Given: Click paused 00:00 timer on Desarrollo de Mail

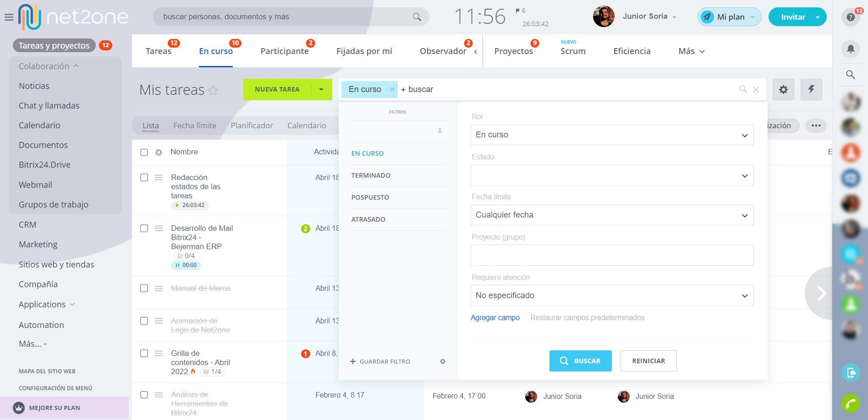Looking at the screenshot, I should [x=186, y=265].
